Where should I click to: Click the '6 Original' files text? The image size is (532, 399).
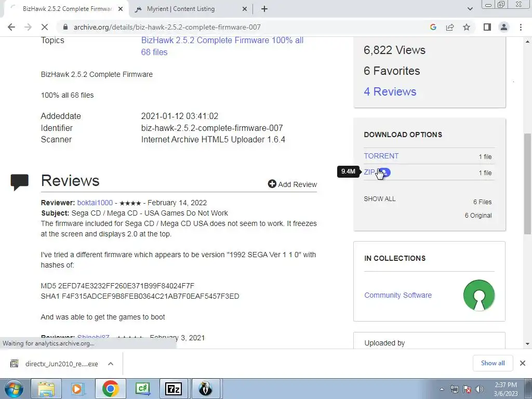coord(478,216)
